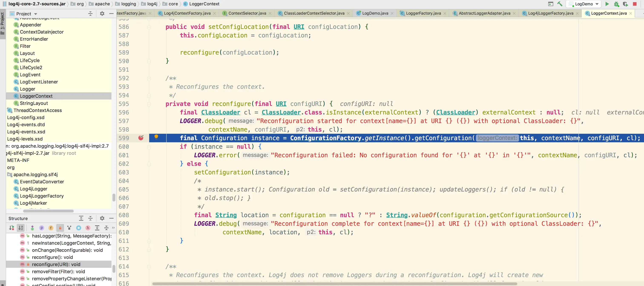Close the ContextSelector.java tab
The height and width of the screenshot is (286, 644).
click(270, 13)
